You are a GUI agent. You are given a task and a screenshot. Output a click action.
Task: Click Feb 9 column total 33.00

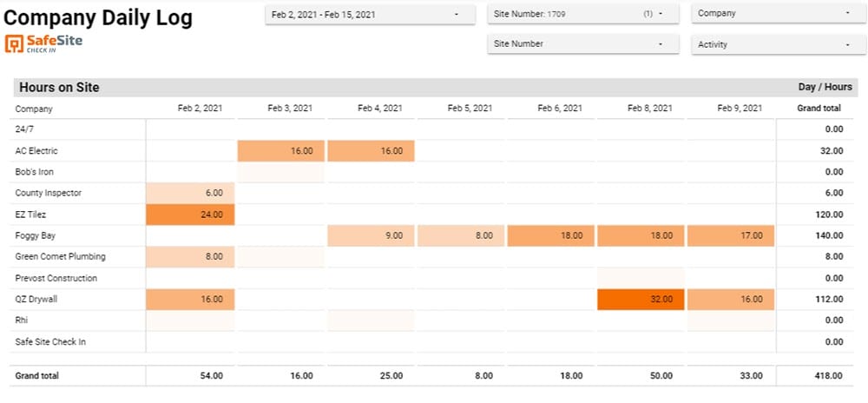751,376
